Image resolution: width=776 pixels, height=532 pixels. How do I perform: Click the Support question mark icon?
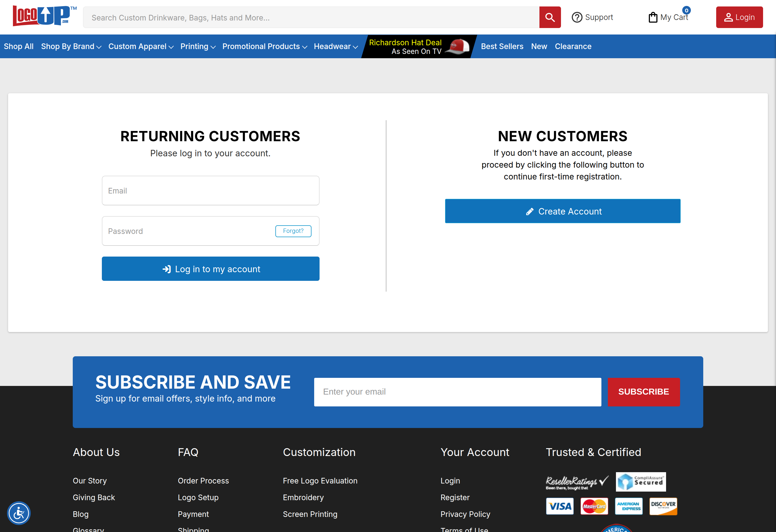click(577, 17)
